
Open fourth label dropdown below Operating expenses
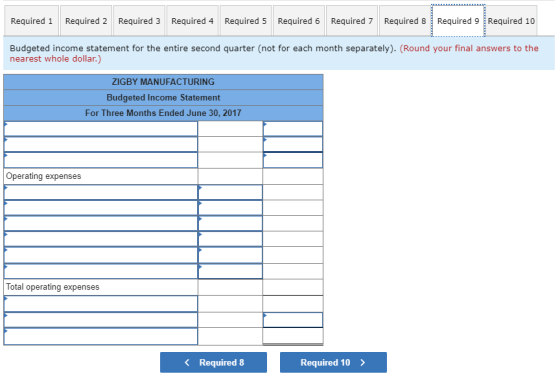pyautogui.click(x=101, y=239)
